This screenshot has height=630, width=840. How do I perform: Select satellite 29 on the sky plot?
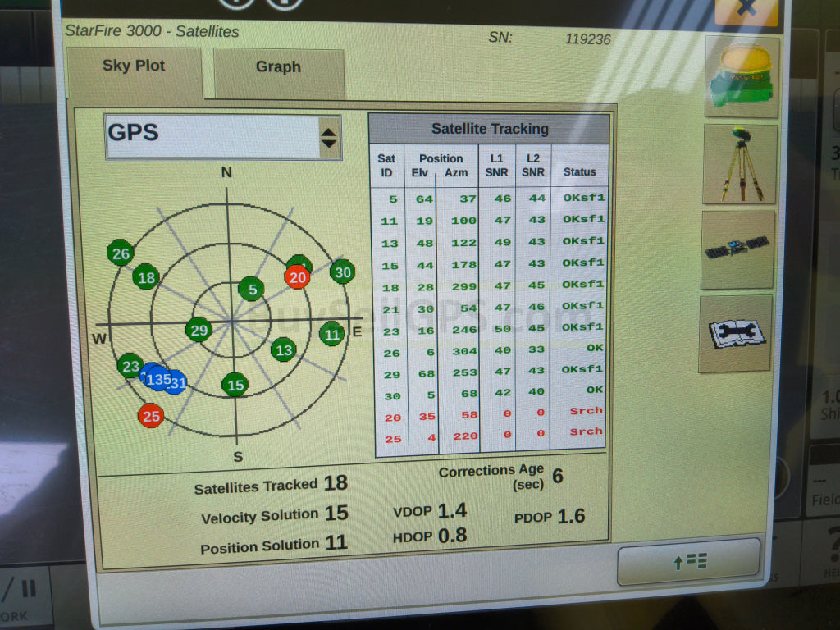199,330
